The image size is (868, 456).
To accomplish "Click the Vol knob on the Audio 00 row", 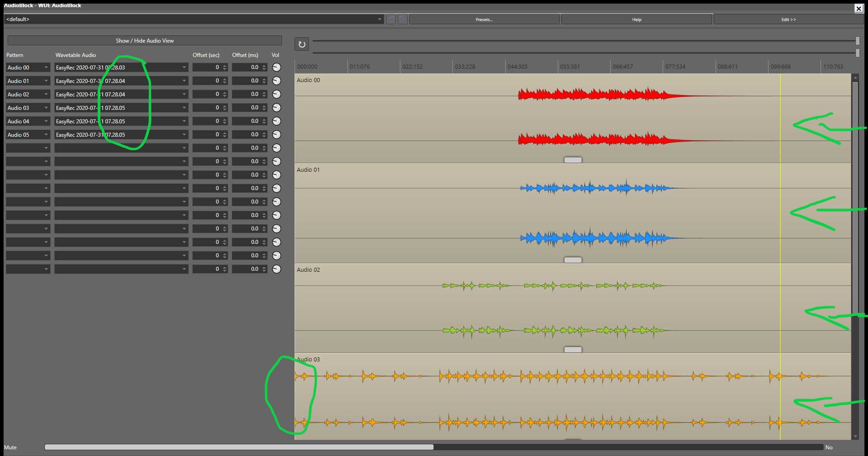I will (276, 67).
